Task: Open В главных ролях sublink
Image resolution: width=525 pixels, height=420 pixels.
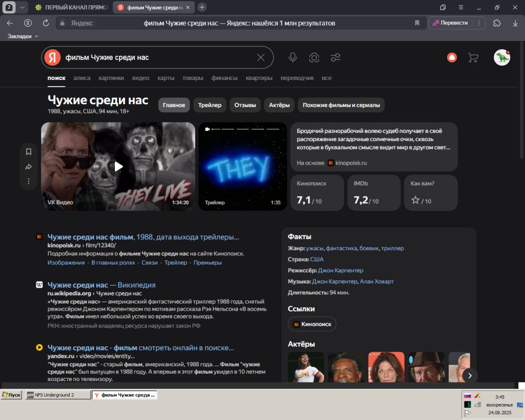Action: tap(113, 263)
